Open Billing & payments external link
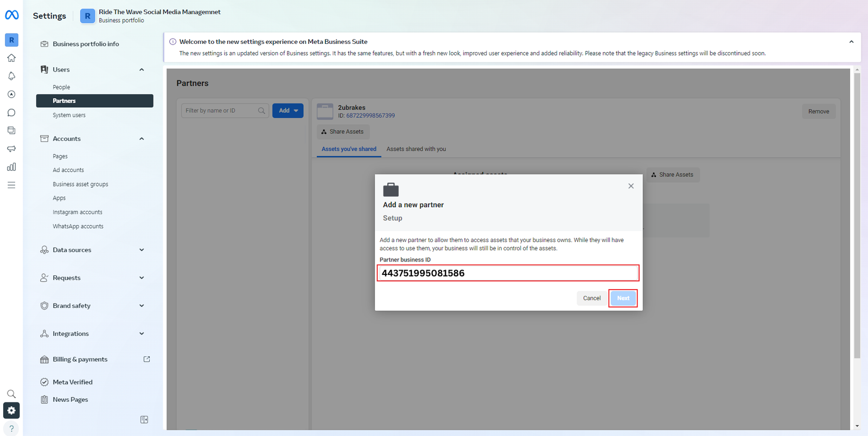868x436 pixels. point(146,360)
